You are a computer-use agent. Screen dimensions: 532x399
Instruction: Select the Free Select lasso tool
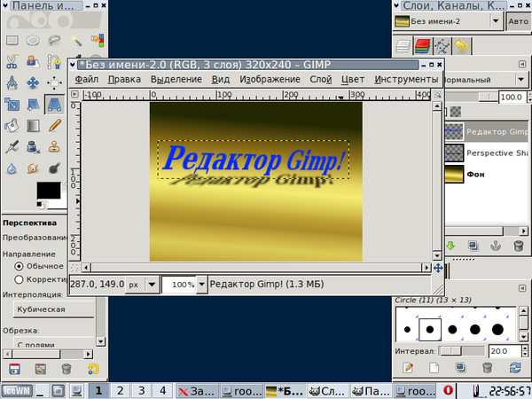click(54, 41)
